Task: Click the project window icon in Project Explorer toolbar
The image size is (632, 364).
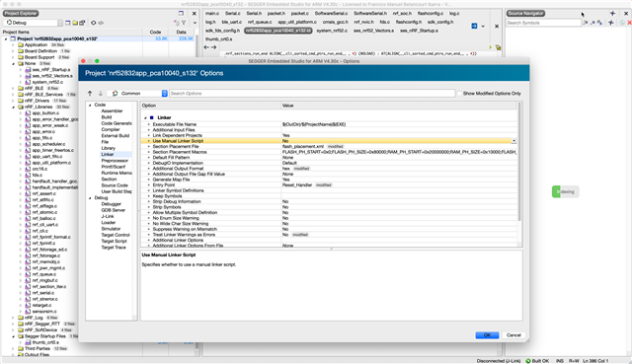Action: pyautogui.click(x=68, y=23)
